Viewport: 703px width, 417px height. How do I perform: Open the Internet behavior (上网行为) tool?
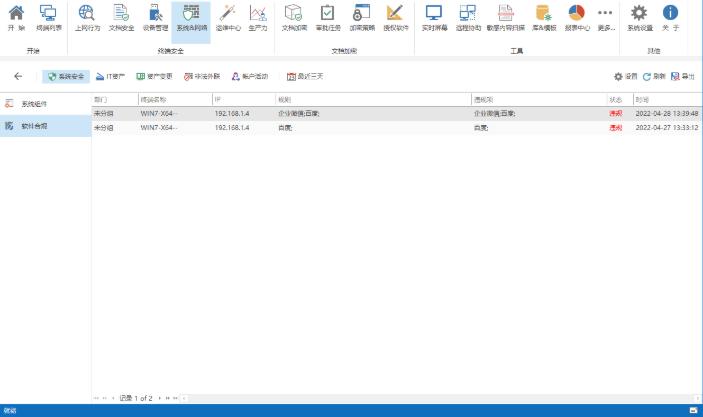point(87,17)
